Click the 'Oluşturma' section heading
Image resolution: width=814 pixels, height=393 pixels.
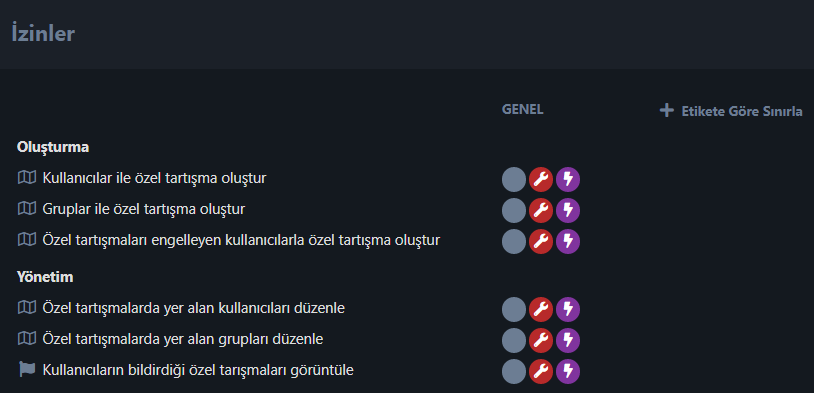(53, 147)
